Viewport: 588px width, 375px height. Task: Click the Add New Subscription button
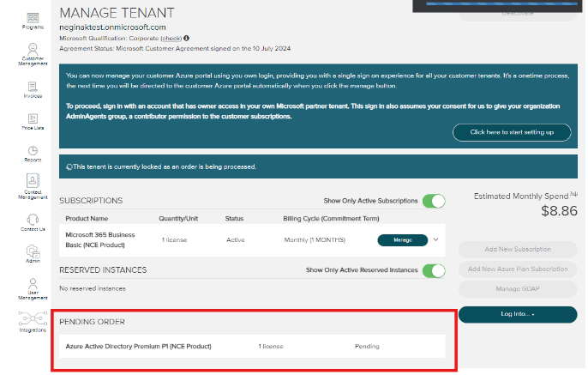pos(517,249)
